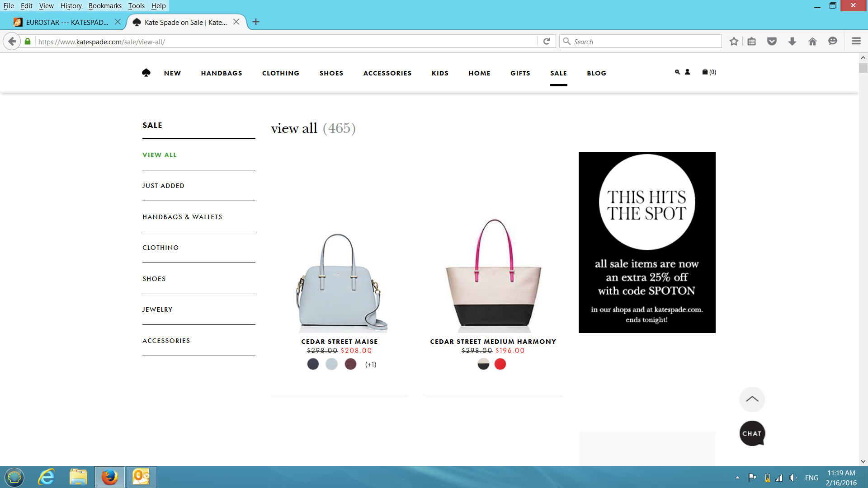The width and height of the screenshot is (868, 488).
Task: Open NEW in site navigation
Action: point(172,73)
